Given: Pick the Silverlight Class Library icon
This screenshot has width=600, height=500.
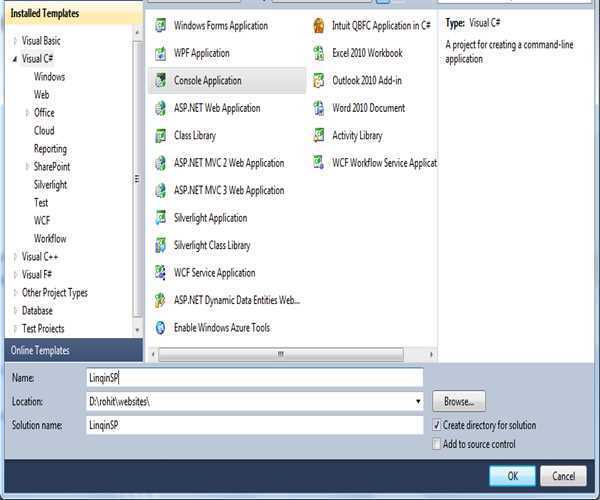Looking at the screenshot, I should 161,246.
